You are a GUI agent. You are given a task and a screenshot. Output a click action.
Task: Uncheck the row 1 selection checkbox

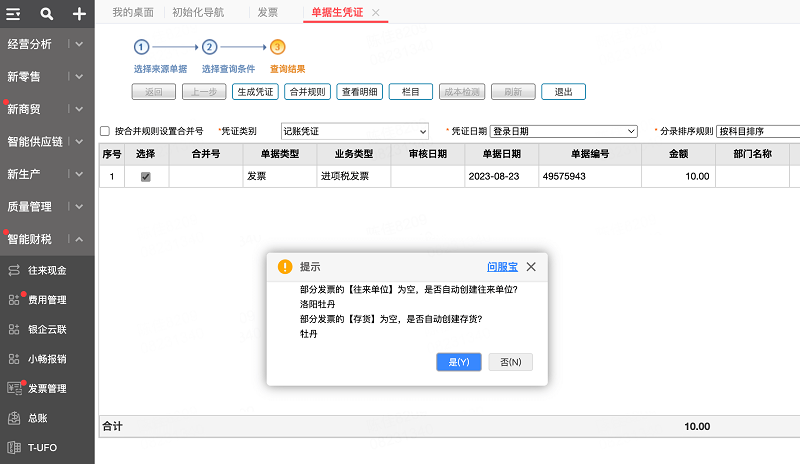[146, 177]
